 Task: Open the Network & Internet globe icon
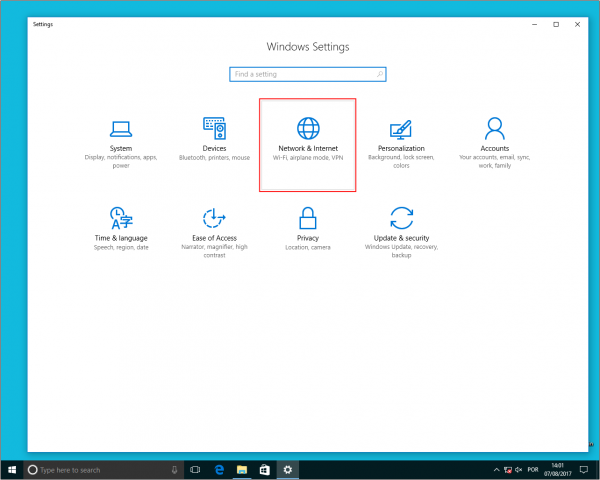click(308, 128)
